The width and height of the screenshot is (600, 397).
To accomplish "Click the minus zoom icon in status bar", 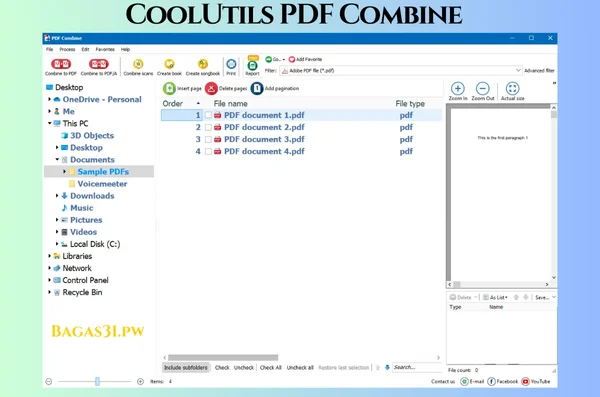I will [x=49, y=381].
